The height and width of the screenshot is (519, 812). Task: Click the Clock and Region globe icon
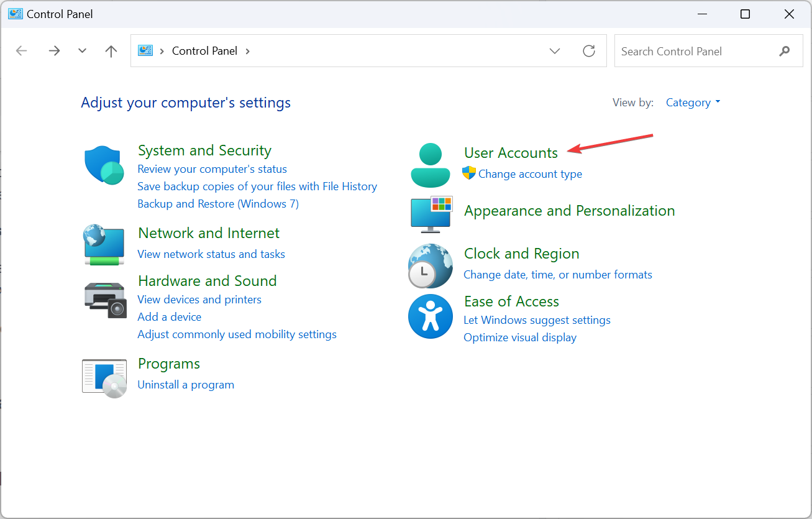coord(431,266)
